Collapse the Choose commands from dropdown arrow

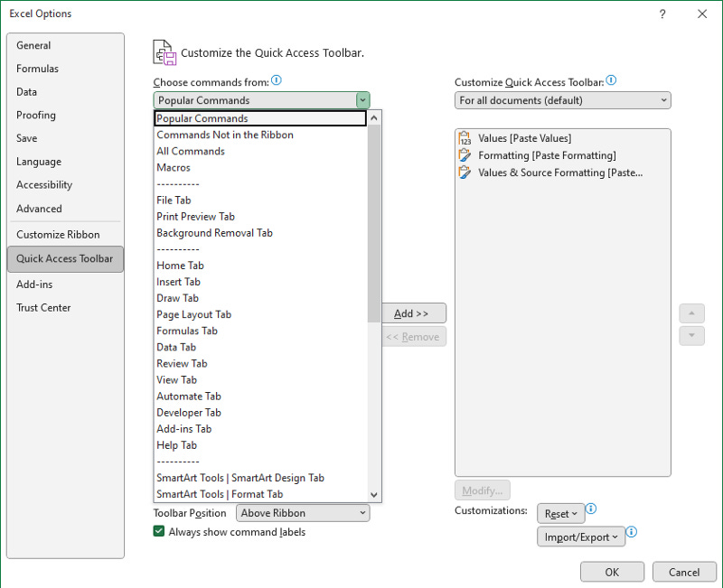pyautogui.click(x=362, y=100)
